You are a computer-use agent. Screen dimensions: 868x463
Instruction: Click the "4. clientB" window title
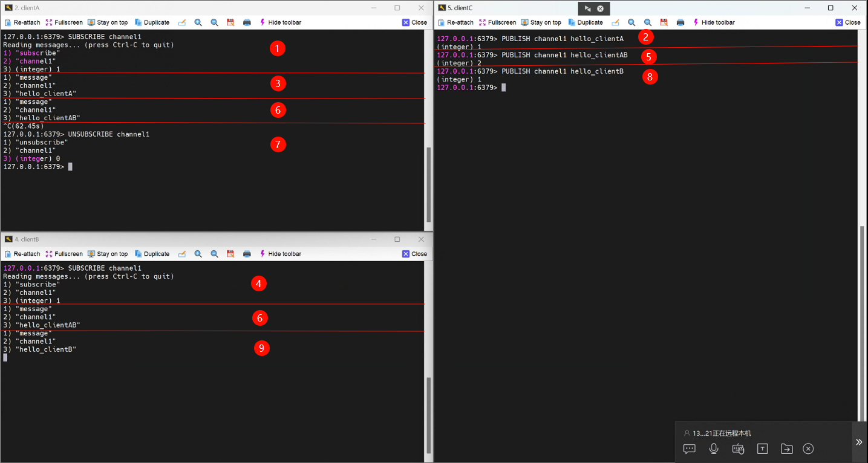pyautogui.click(x=27, y=239)
